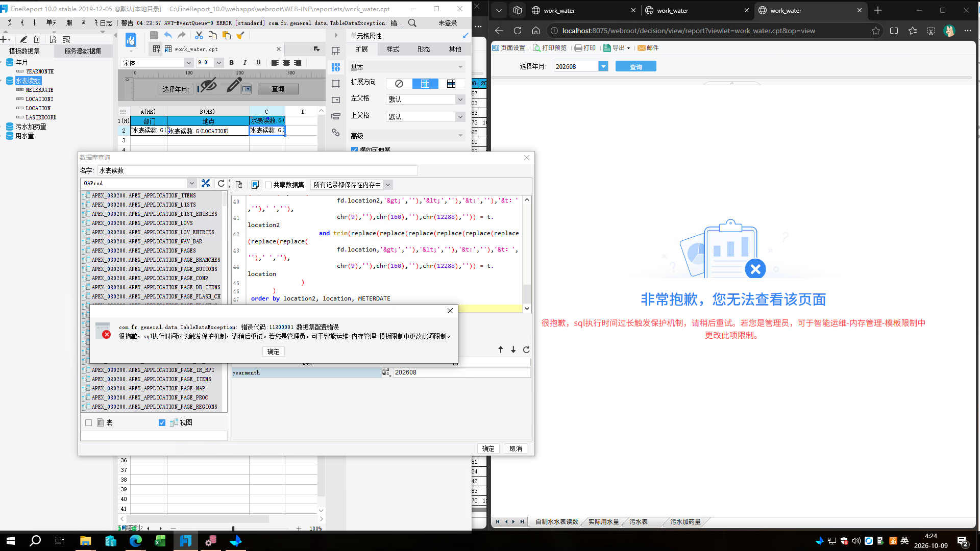Toggle the 共享数据集 checkbox
The image size is (980, 551).
[x=268, y=185]
